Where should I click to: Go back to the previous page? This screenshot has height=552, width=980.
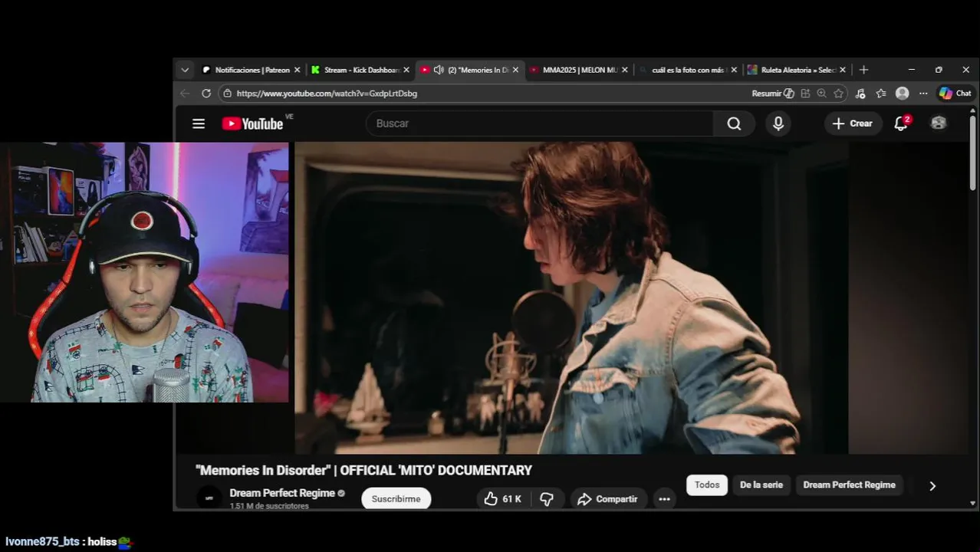click(185, 93)
